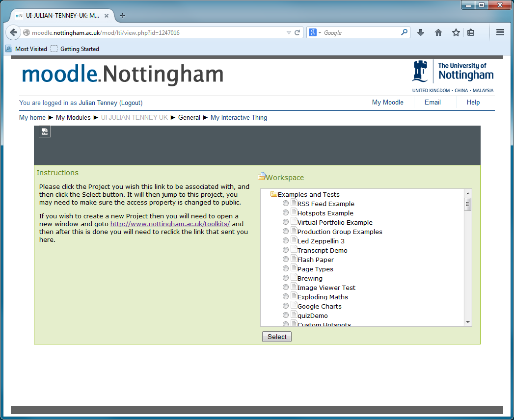Go to the browser home icon
The width and height of the screenshot is (514, 420).
[438, 32]
